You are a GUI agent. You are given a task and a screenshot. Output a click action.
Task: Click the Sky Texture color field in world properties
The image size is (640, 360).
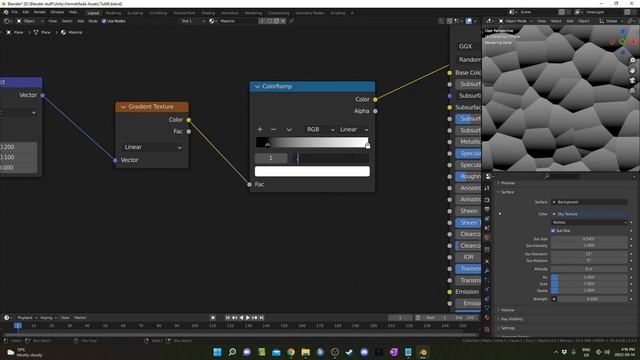589,214
